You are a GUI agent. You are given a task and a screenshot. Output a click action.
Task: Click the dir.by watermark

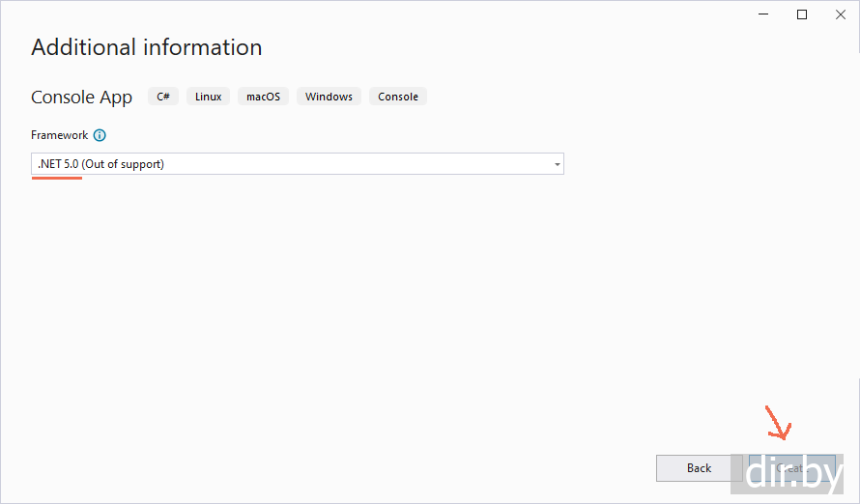(792, 471)
